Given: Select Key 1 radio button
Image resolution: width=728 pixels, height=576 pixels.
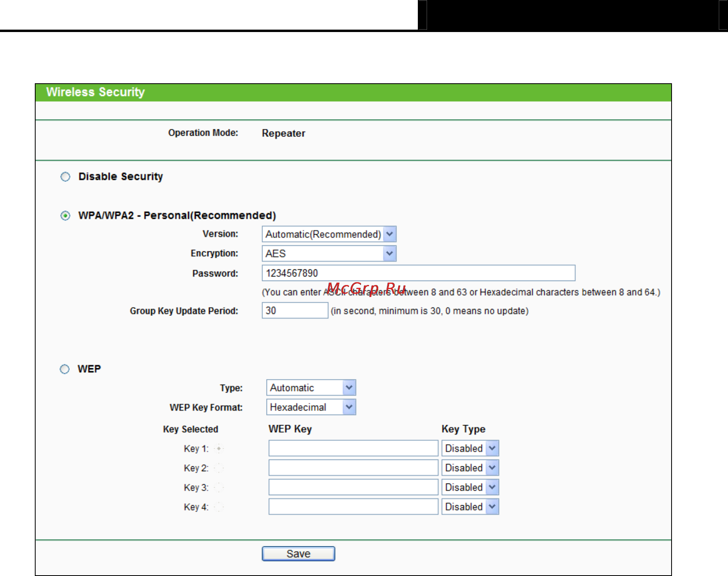Looking at the screenshot, I should 219,449.
